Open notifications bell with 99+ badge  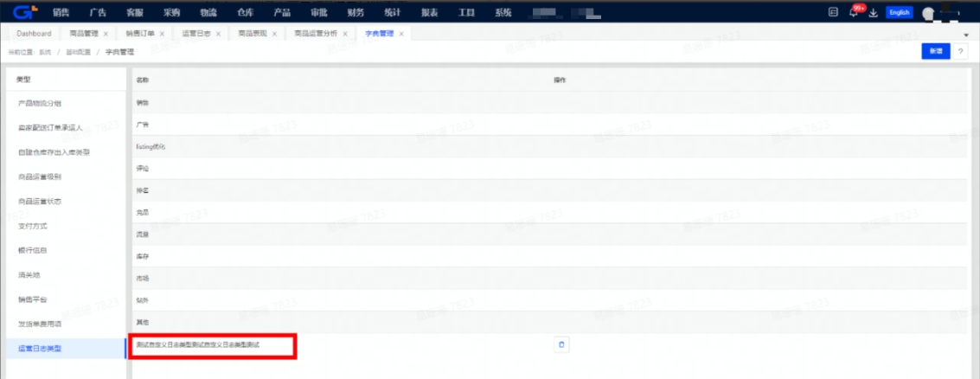point(854,12)
